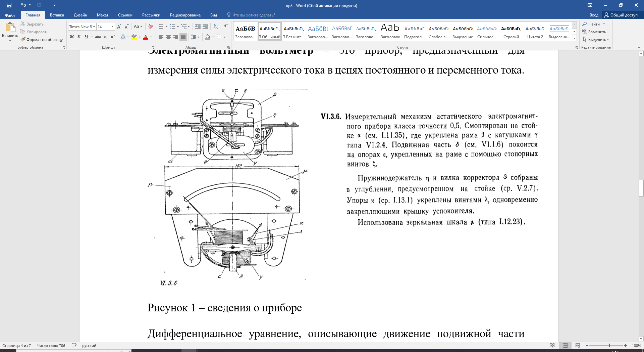The image size is (644, 352).
Task: Apply the red font color
Action: [x=146, y=37]
